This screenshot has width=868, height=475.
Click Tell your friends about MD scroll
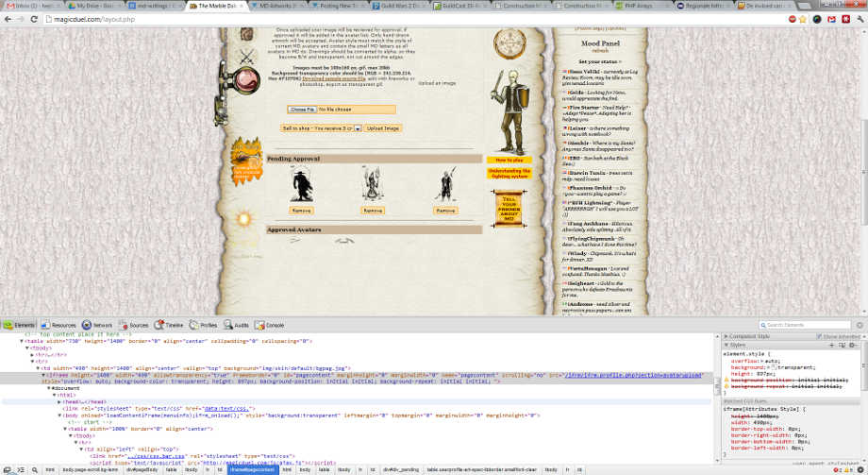click(509, 209)
